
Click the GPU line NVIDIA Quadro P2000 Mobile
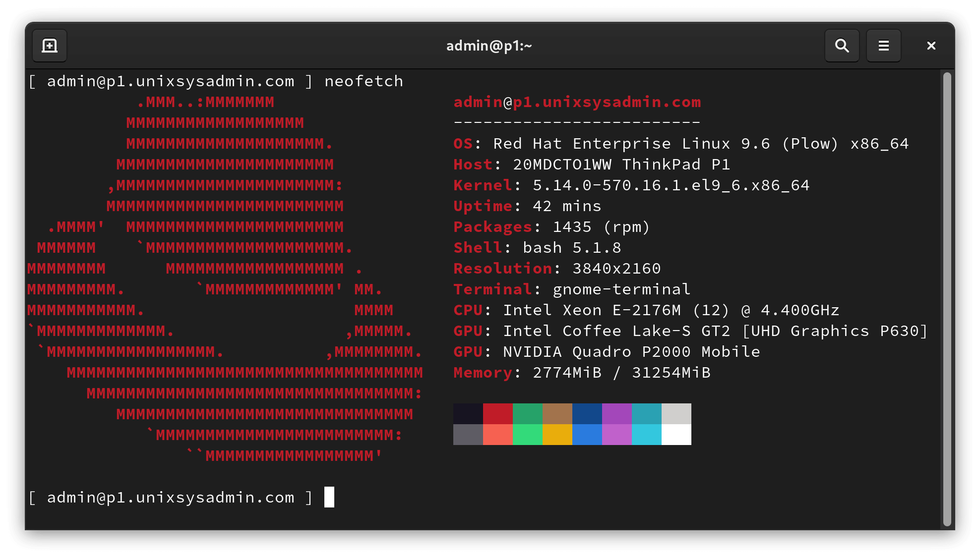coord(607,351)
